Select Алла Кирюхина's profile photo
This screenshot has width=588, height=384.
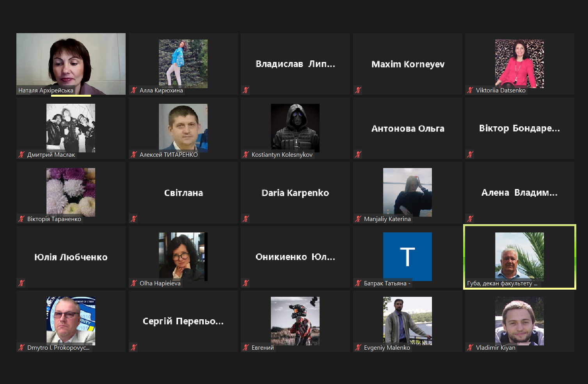click(183, 64)
